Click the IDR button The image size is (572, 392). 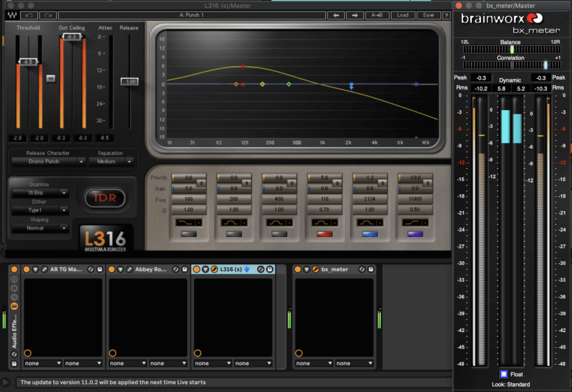pyautogui.click(x=105, y=198)
